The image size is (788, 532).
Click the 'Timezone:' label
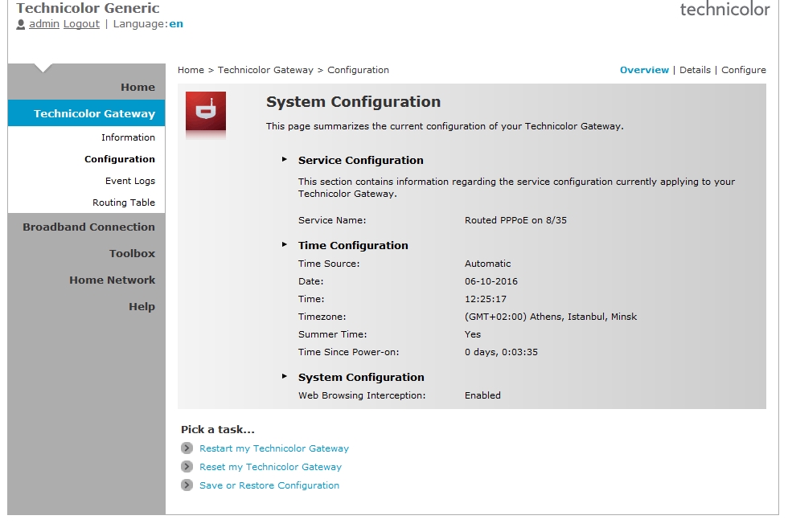[322, 317]
